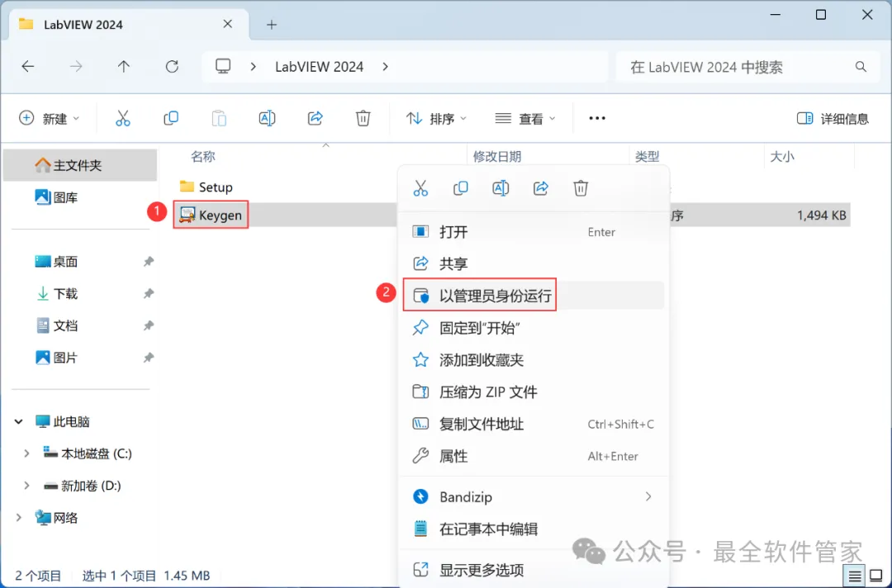892x588 pixels.
Task: Sort by the 大小 column header
Action: coord(782,156)
